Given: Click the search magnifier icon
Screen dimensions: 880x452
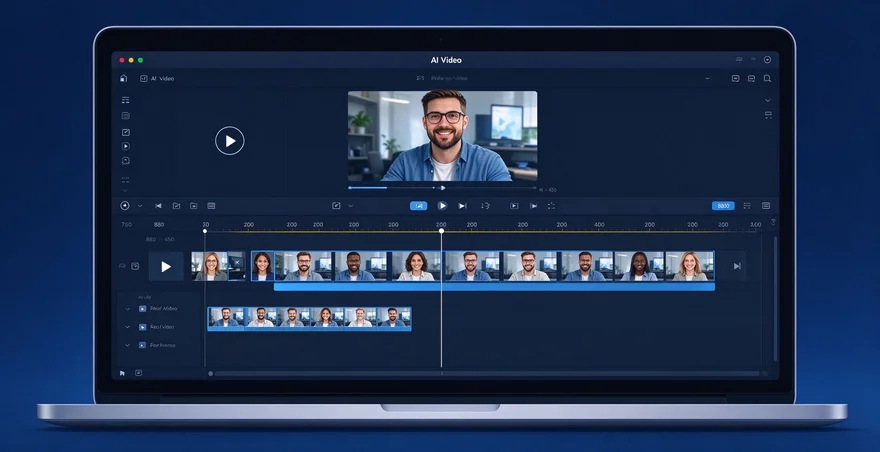Looking at the screenshot, I should (767, 79).
